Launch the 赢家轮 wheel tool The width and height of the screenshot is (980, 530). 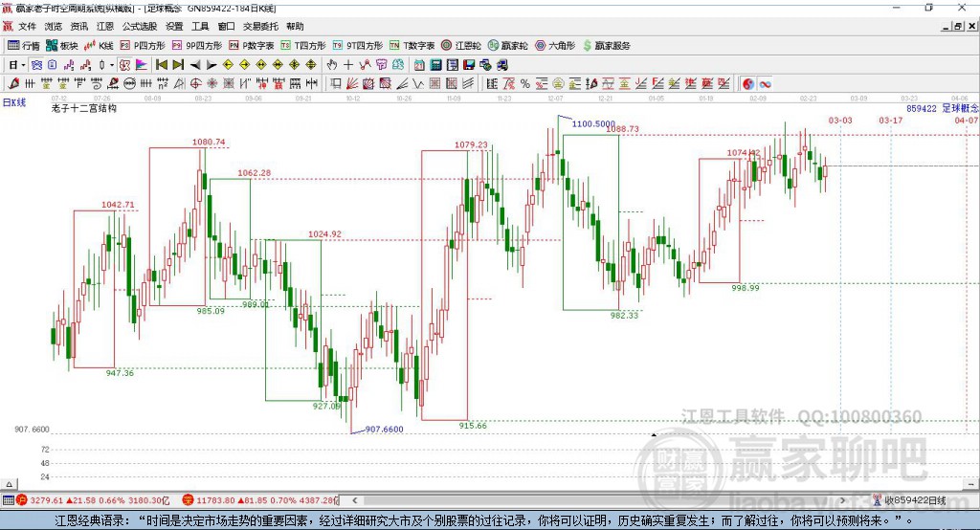(507, 46)
